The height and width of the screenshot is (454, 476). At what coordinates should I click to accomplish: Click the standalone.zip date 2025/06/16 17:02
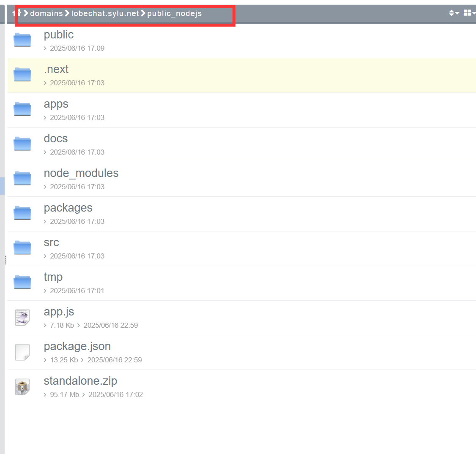click(x=116, y=394)
